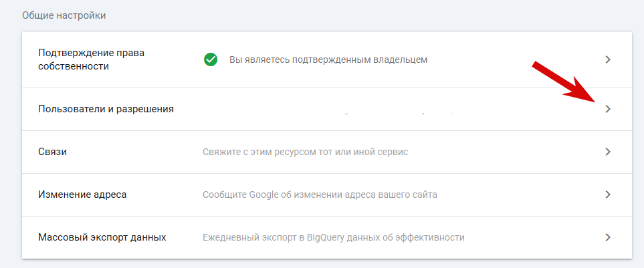Click the blurred user info in Пользователи row

[x=398, y=111]
